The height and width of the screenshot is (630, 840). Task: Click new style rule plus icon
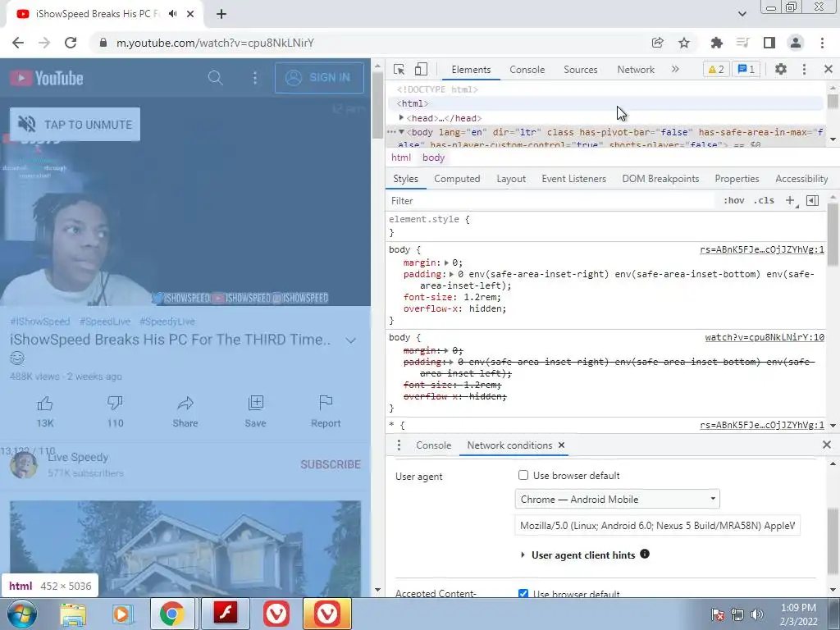(790, 200)
